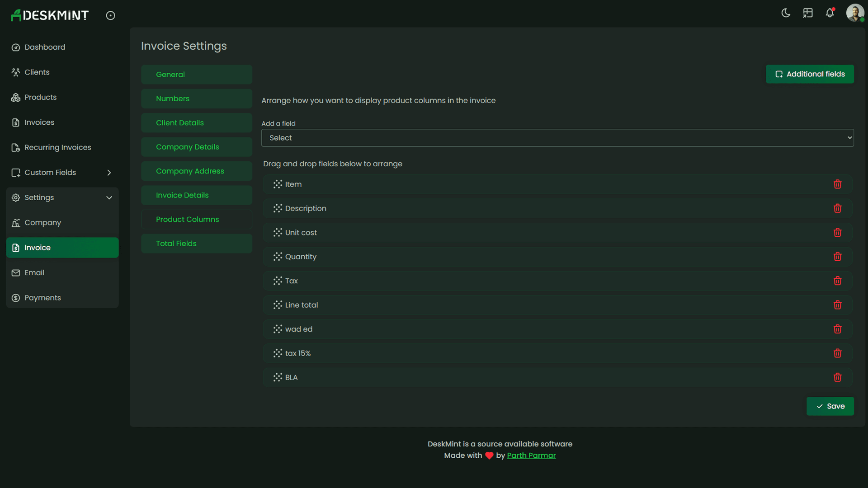Save the product column arrangement
The width and height of the screenshot is (868, 488).
point(830,406)
